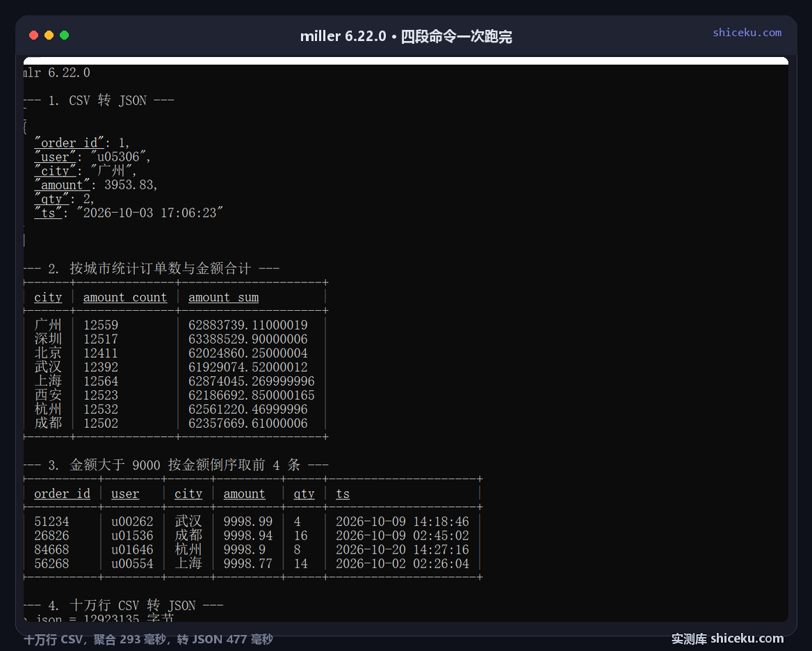The image size is (812, 651).
Task: Click the yellow minimize window button
Action: 49,35
